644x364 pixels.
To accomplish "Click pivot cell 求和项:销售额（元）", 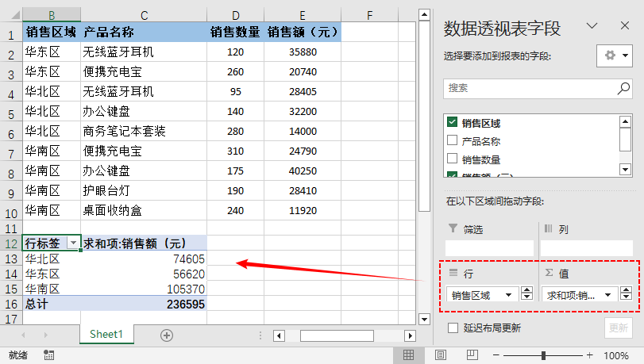I will pos(144,243).
